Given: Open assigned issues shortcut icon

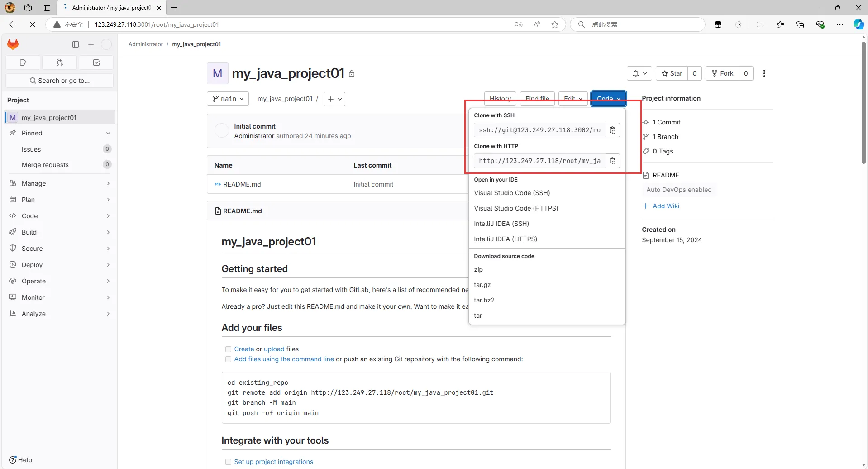Looking at the screenshot, I should pos(23,62).
